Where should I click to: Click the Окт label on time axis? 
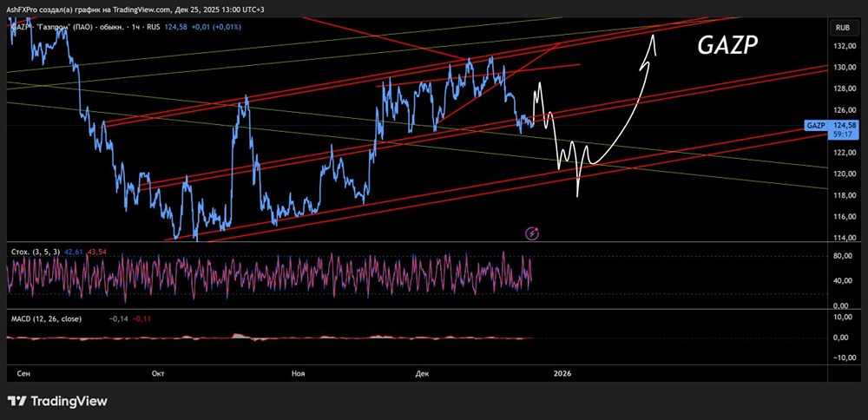click(158, 374)
